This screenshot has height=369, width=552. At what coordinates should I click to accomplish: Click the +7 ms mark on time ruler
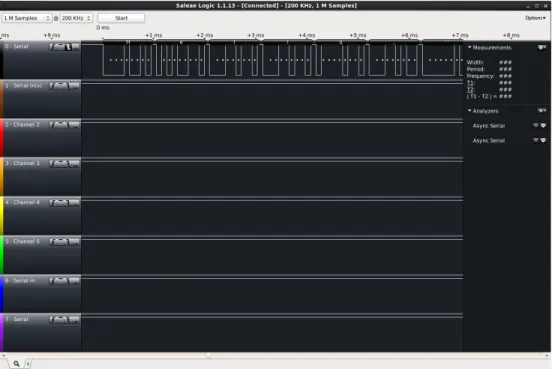460,35
